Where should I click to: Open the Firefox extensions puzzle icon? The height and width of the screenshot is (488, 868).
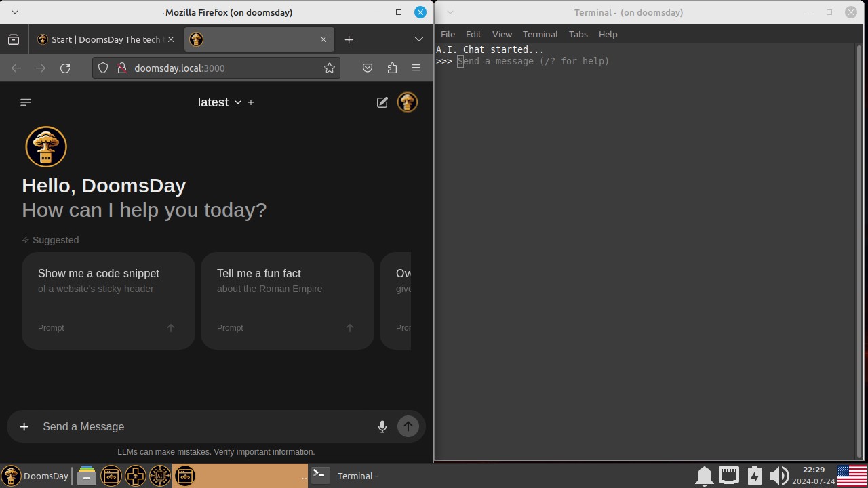pyautogui.click(x=392, y=68)
